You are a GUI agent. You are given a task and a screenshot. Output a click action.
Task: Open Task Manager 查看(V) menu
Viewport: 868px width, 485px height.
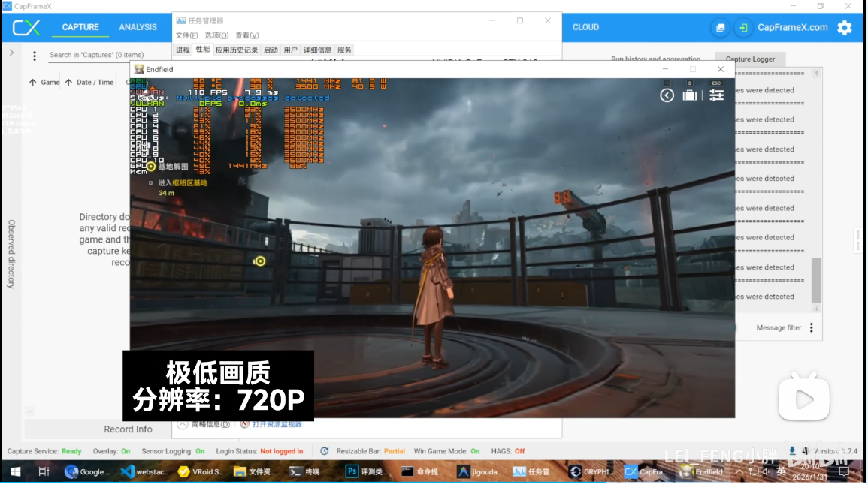[x=247, y=35]
